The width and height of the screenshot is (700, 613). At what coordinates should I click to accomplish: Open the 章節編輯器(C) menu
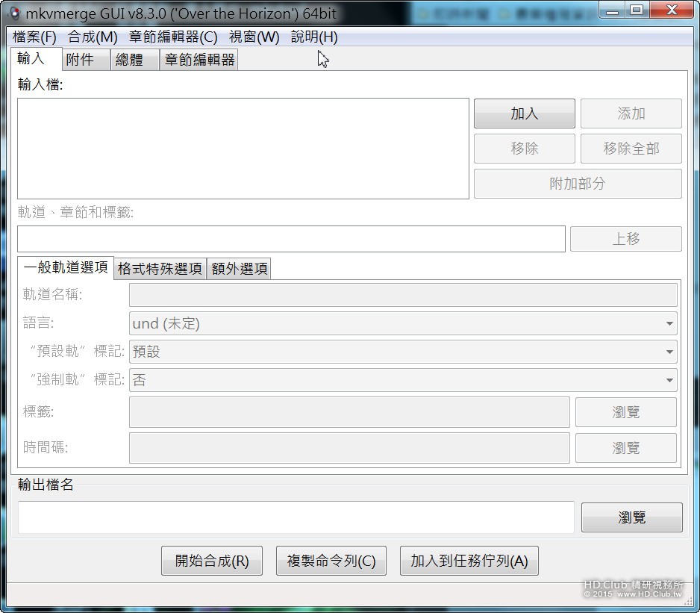pos(173,37)
